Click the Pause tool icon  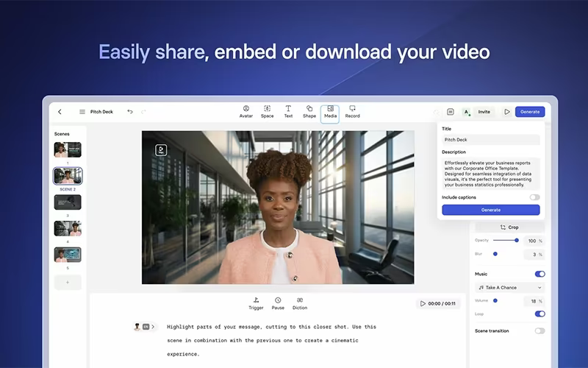coord(278,303)
